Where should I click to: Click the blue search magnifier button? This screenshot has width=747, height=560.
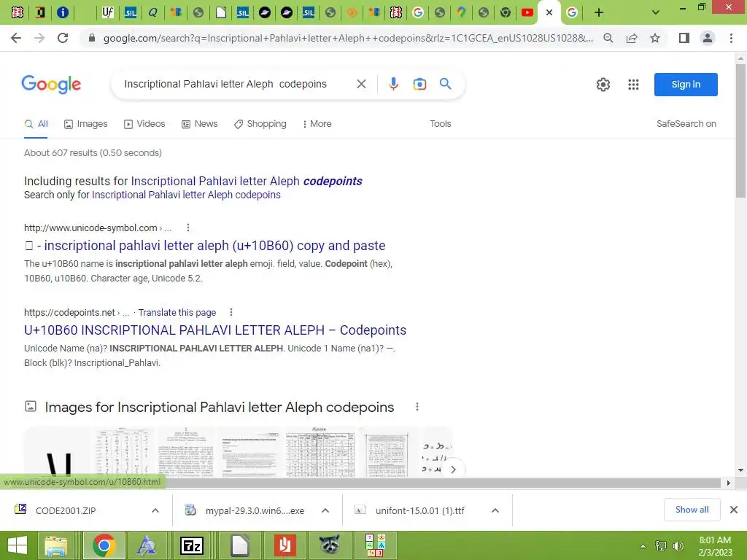(446, 84)
